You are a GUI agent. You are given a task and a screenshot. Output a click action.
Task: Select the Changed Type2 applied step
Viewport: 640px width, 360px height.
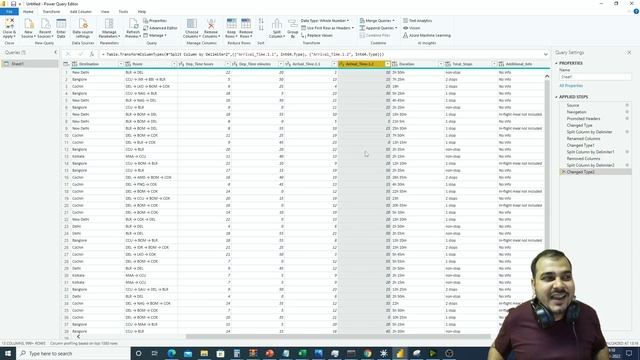coord(596,172)
